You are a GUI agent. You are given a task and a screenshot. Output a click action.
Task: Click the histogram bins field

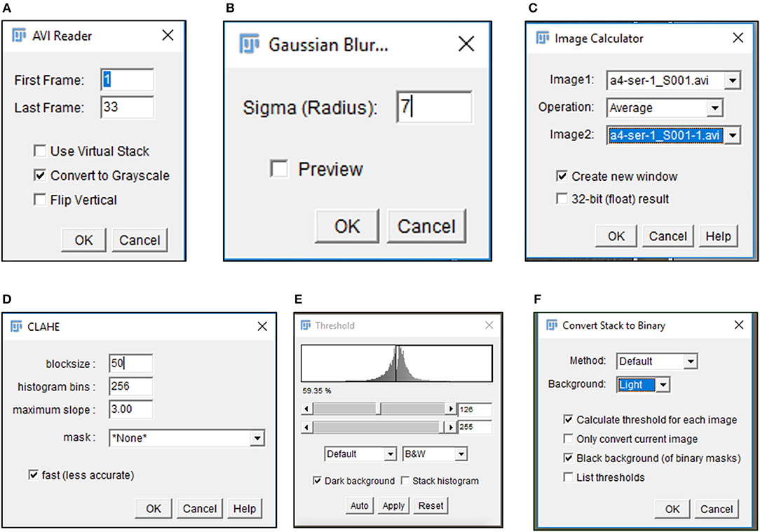[131, 386]
